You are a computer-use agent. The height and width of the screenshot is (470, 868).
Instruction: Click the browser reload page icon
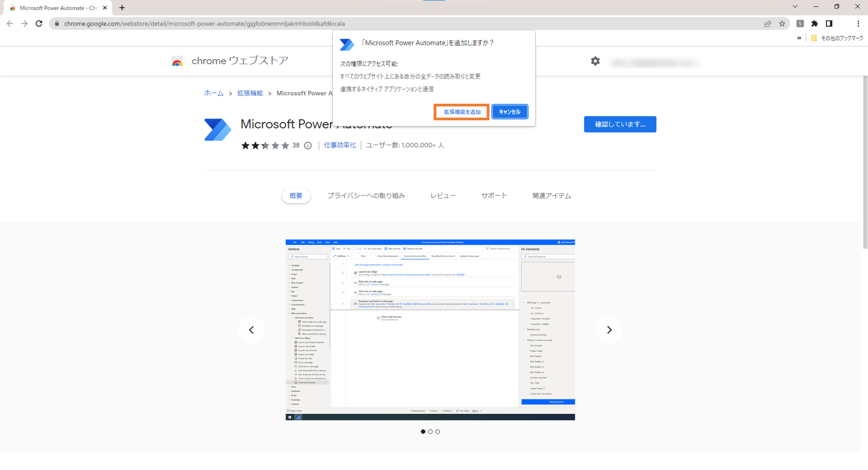pyautogui.click(x=39, y=24)
